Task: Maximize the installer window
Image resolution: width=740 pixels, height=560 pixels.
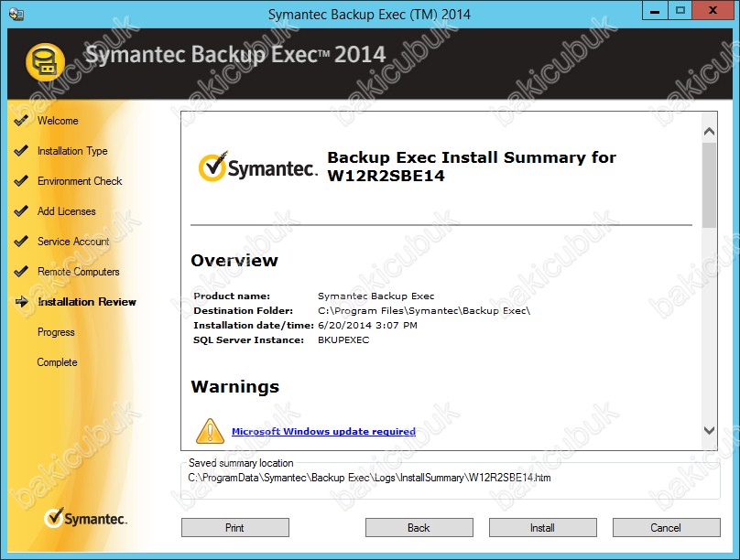Action: click(x=680, y=10)
